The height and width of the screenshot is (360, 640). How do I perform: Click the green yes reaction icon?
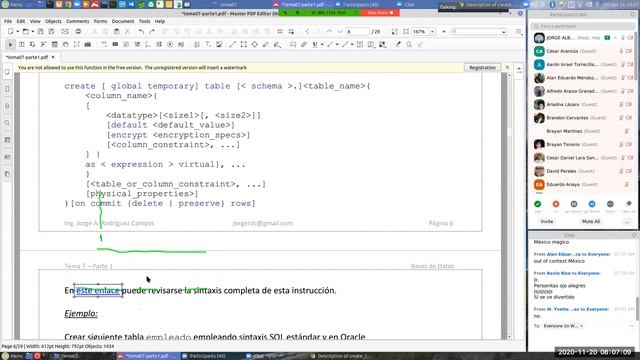tap(538, 204)
